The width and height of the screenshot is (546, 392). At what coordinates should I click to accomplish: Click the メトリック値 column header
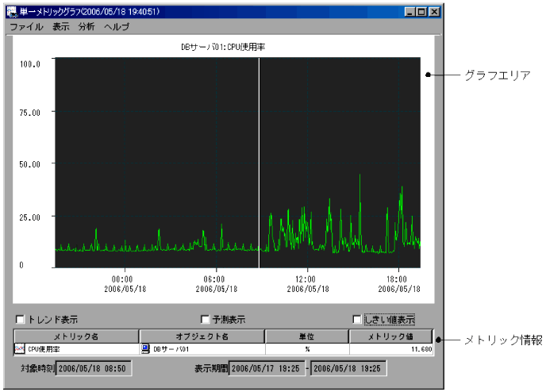point(390,336)
